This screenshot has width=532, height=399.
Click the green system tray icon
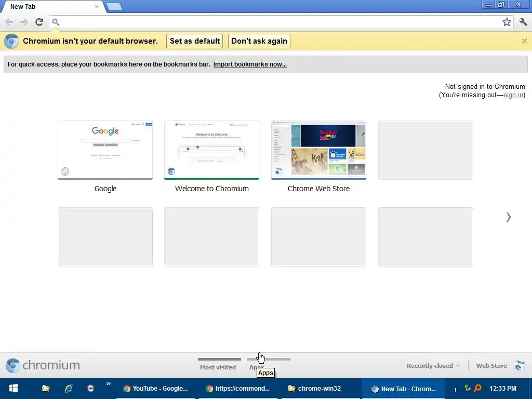pyautogui.click(x=468, y=388)
